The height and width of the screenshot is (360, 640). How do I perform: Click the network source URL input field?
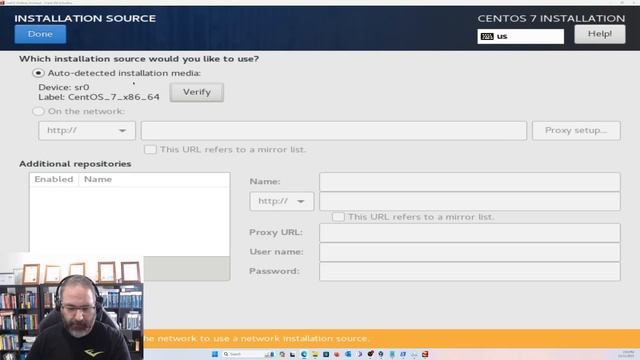click(x=334, y=131)
